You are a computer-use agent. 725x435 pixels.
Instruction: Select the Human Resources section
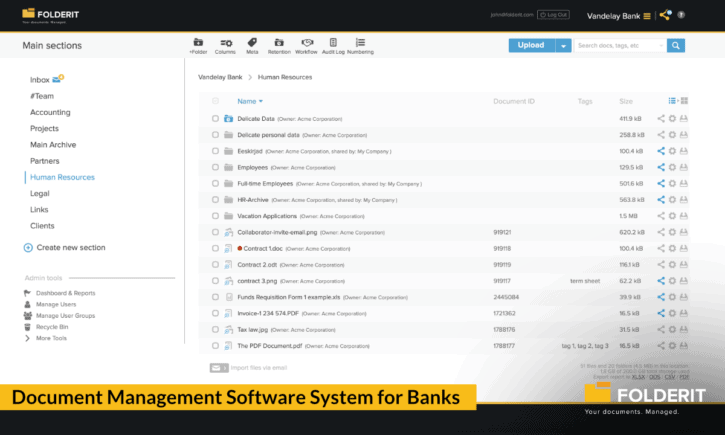62,177
